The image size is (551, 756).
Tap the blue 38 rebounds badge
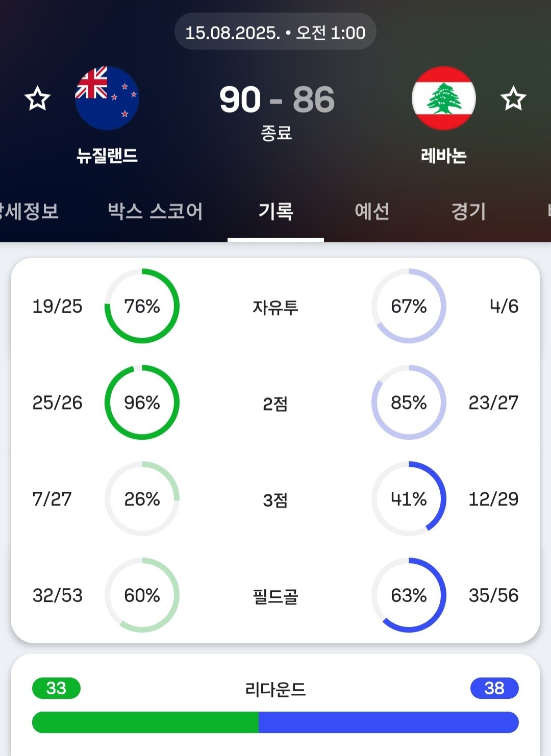coord(494,688)
